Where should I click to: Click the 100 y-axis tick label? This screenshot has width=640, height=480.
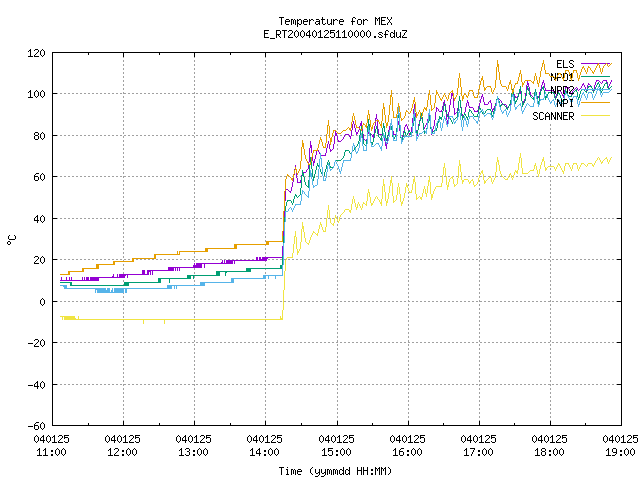pyautogui.click(x=36, y=94)
